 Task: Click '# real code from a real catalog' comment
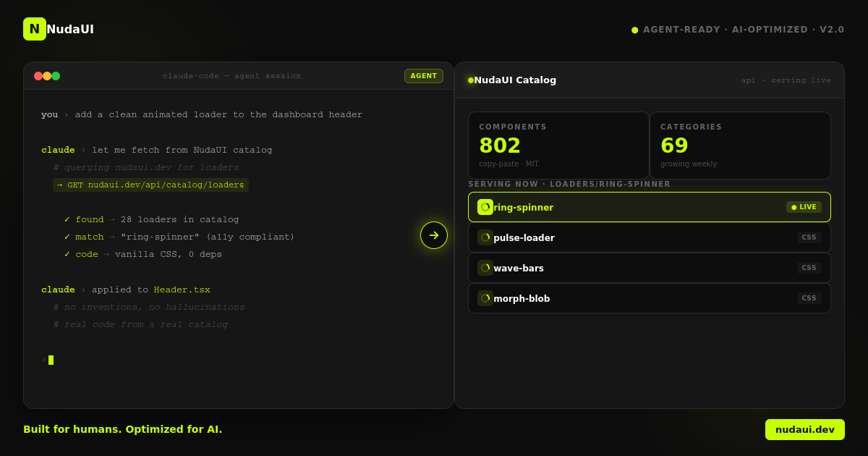[x=140, y=324]
